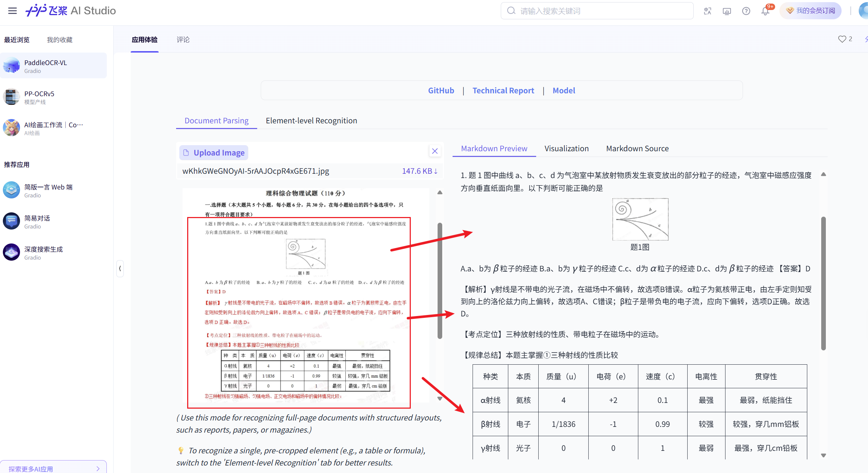Open the hamburger menu icon
Screen dimensions: 868x473
13,11
